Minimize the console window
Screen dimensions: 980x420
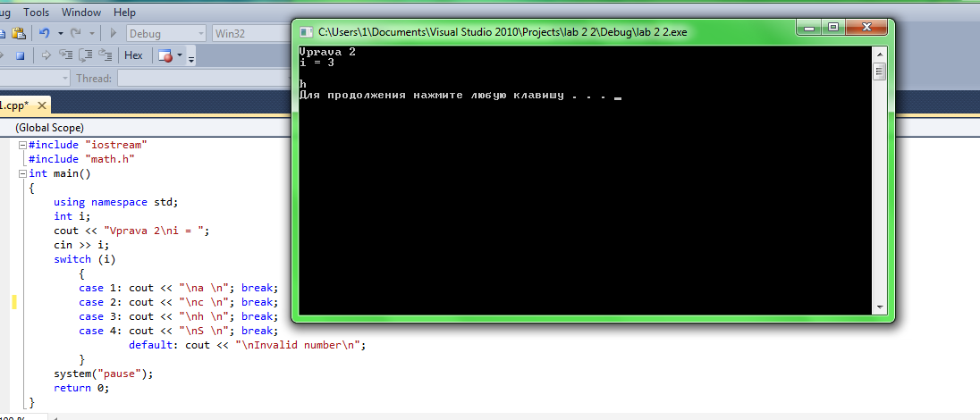[x=809, y=28]
